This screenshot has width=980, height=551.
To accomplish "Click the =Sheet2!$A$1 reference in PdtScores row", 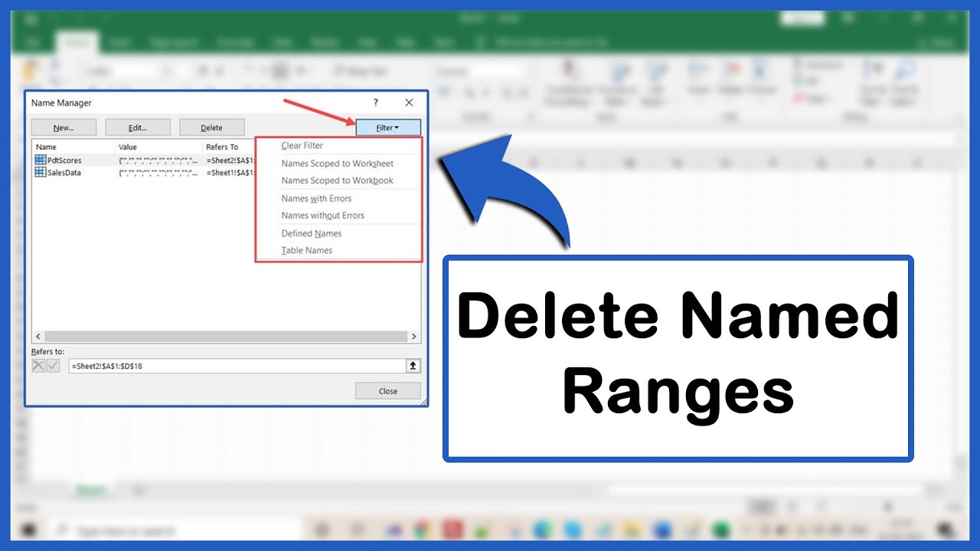I will coord(230,161).
